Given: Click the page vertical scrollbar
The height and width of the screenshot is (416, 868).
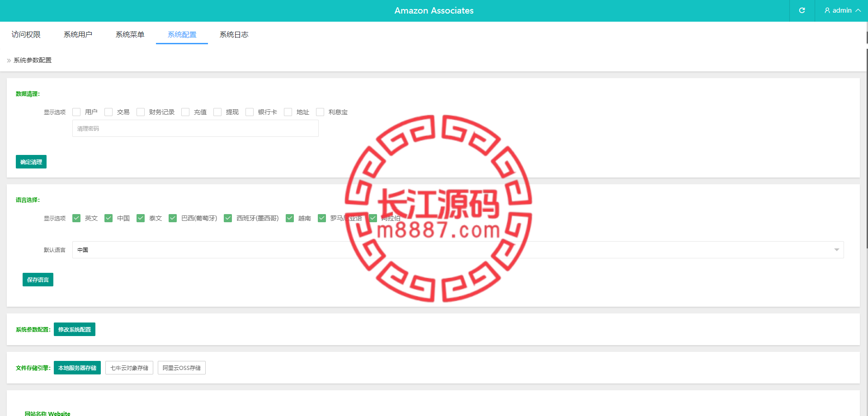Looking at the screenshot, I should 867,149.
